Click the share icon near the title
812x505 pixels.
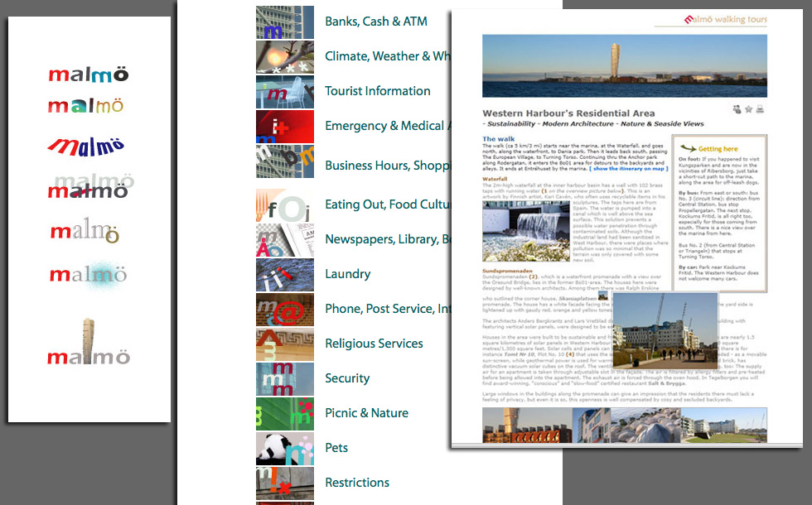(737, 109)
